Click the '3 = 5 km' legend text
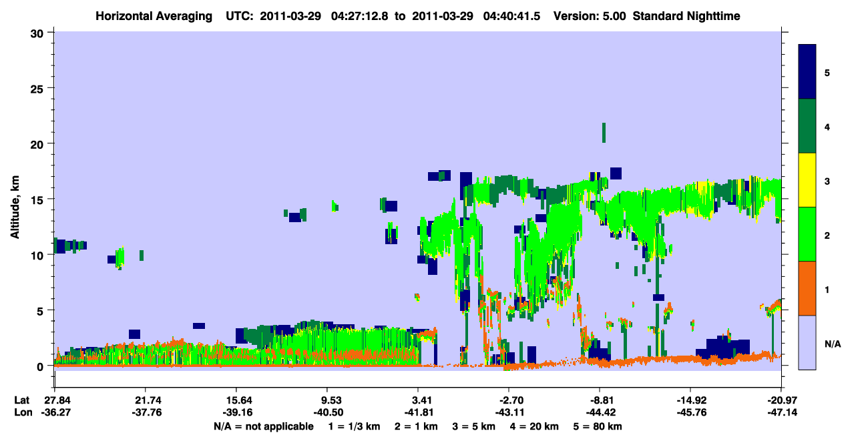Viewport: 868px width, 445px height. tap(475, 426)
